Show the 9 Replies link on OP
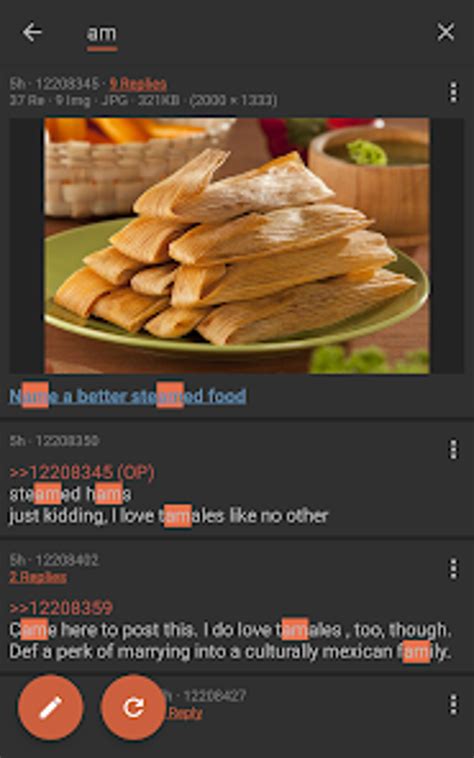474x758 pixels. pyautogui.click(x=138, y=84)
